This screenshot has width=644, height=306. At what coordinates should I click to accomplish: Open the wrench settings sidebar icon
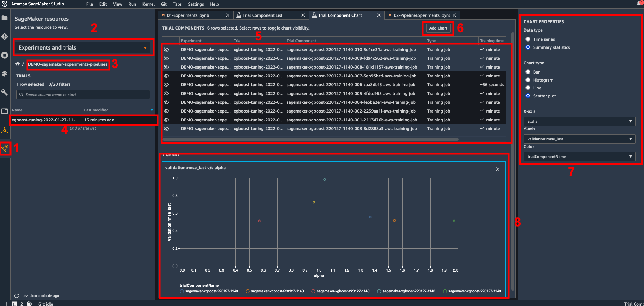pos(5,93)
